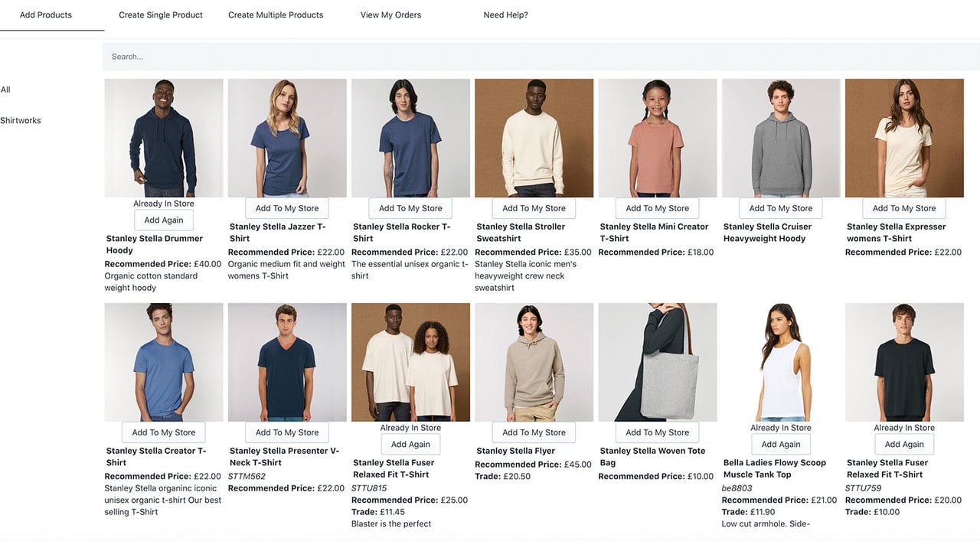Click the title Stanley Stella Stroller Sweatshirt
The height and width of the screenshot is (551, 980).
[521, 233]
